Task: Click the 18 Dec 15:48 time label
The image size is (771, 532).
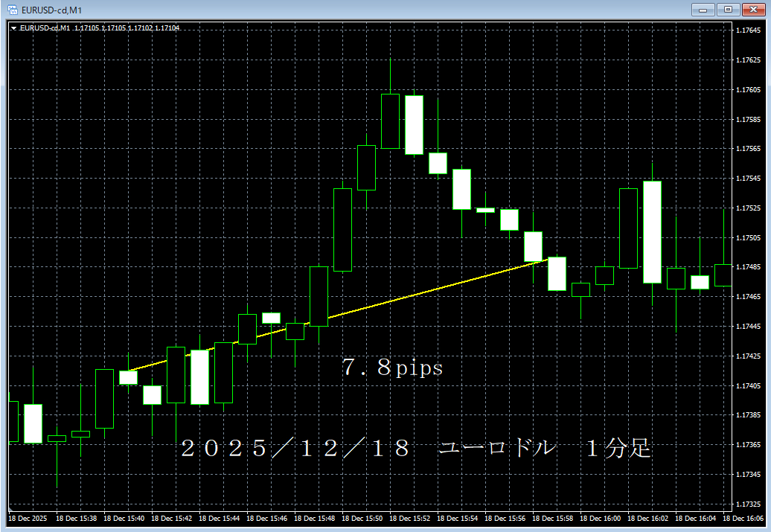Action: tap(315, 518)
